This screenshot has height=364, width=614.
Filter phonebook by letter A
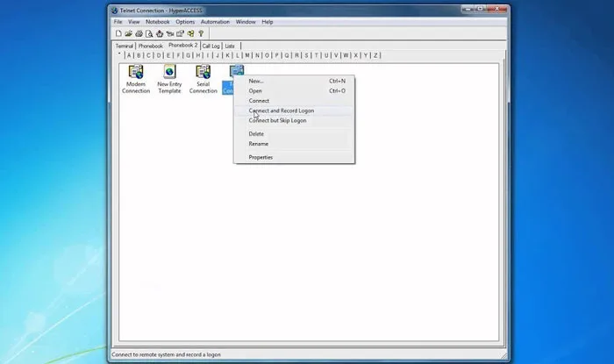129,55
